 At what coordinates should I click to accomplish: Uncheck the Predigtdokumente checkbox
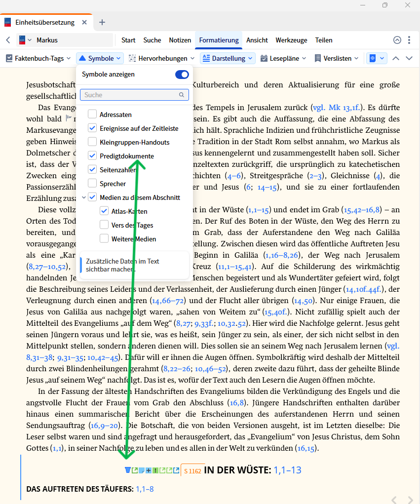pos(92,155)
